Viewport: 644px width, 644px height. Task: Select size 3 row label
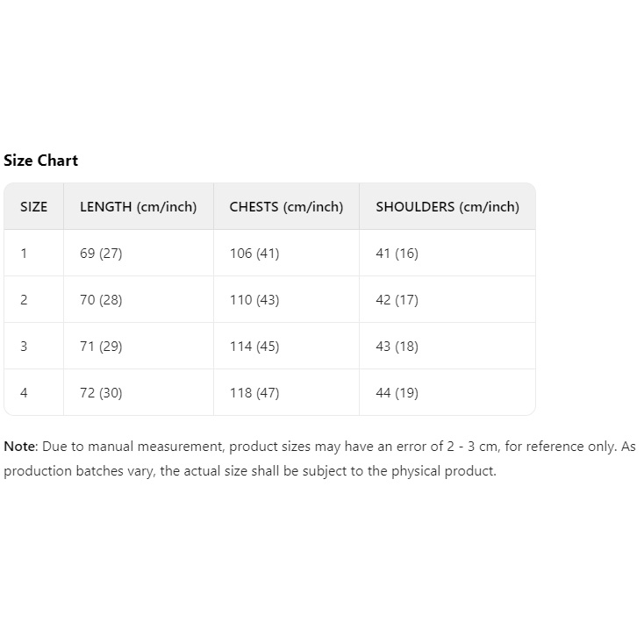(24, 347)
